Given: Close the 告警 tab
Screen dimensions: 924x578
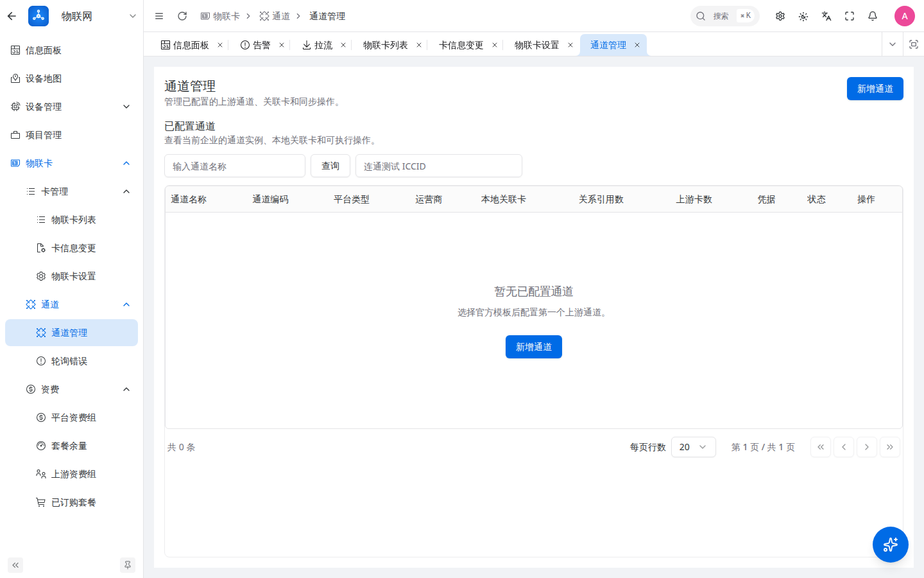Looking at the screenshot, I should point(282,45).
